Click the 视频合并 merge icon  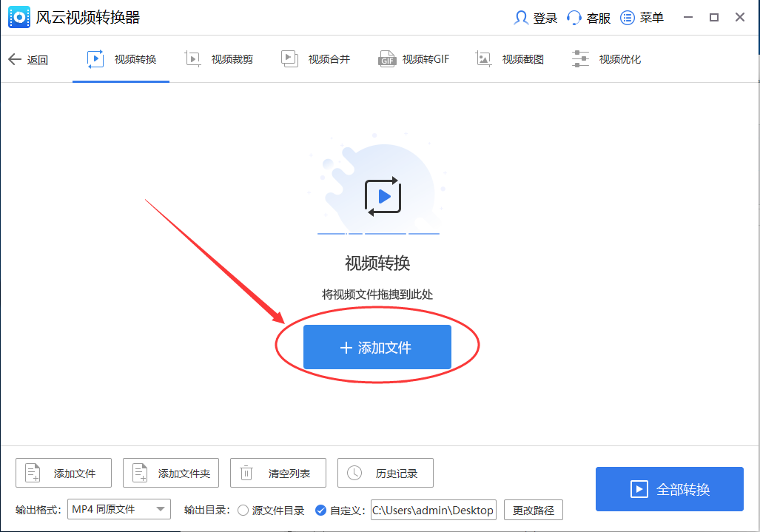(289, 59)
